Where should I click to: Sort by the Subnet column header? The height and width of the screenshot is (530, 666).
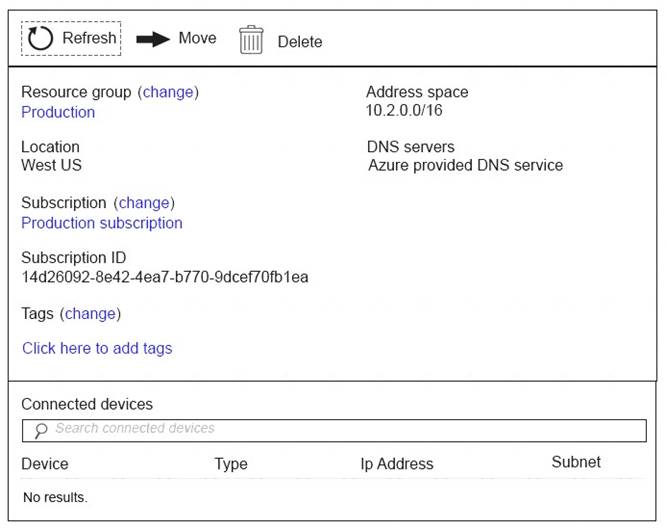[x=576, y=462]
